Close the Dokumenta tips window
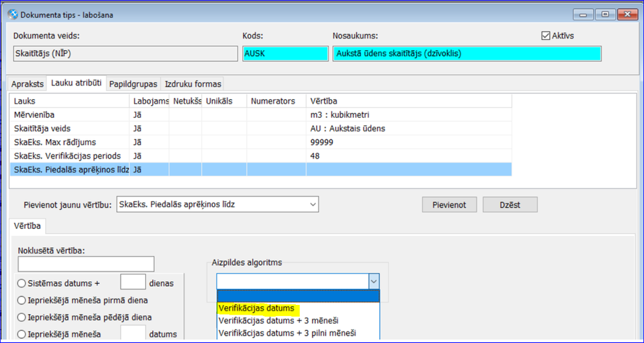 627,14
